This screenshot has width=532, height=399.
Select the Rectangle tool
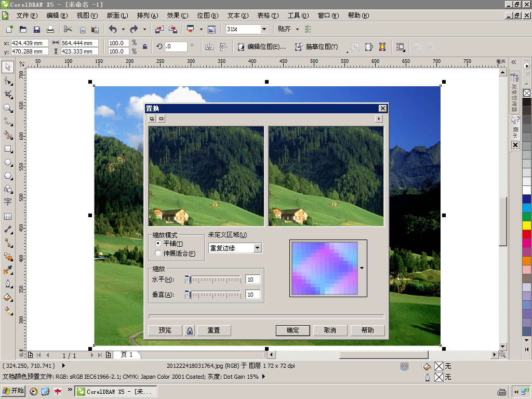[x=8, y=149]
